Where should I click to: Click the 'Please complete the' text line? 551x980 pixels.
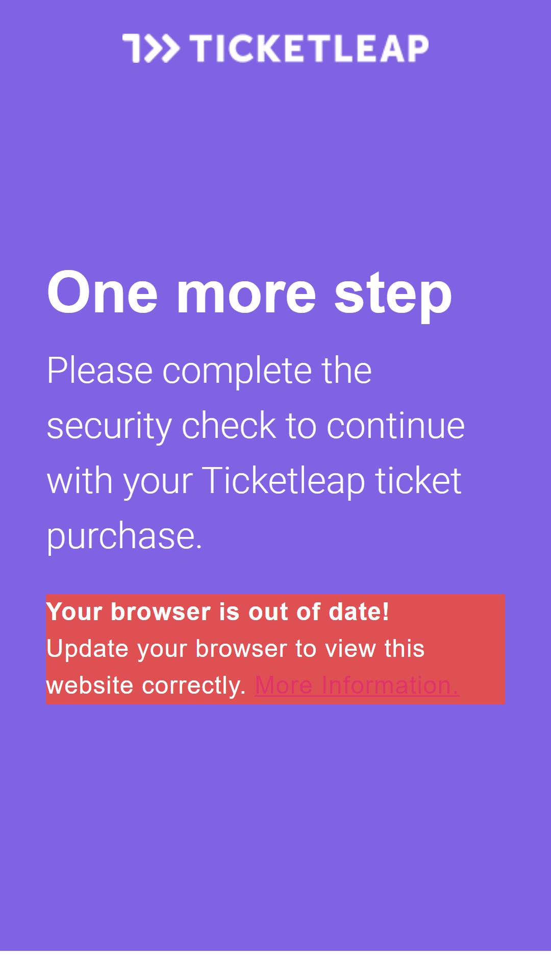[x=209, y=371]
